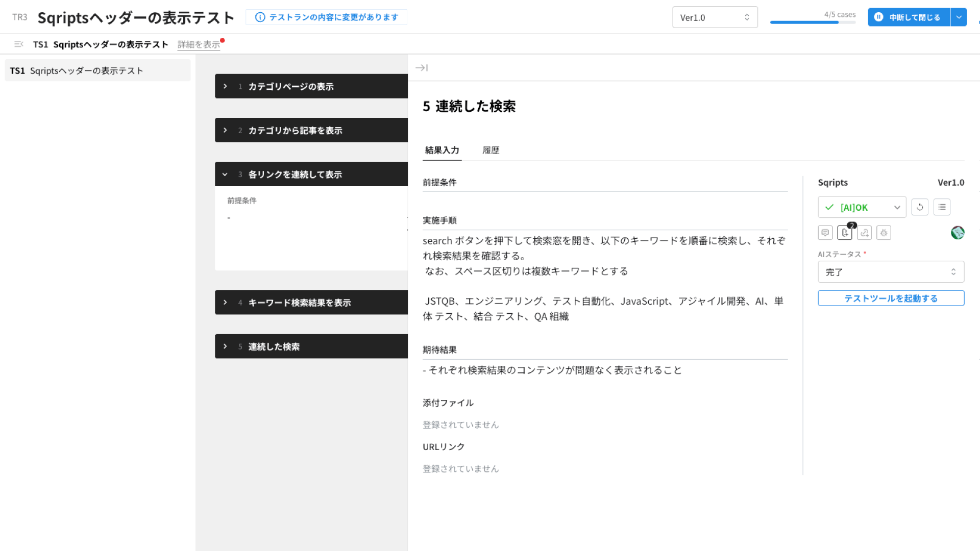Select TS1 Sqriptsヘッダーの表示テスト in sidebar

tap(97, 70)
